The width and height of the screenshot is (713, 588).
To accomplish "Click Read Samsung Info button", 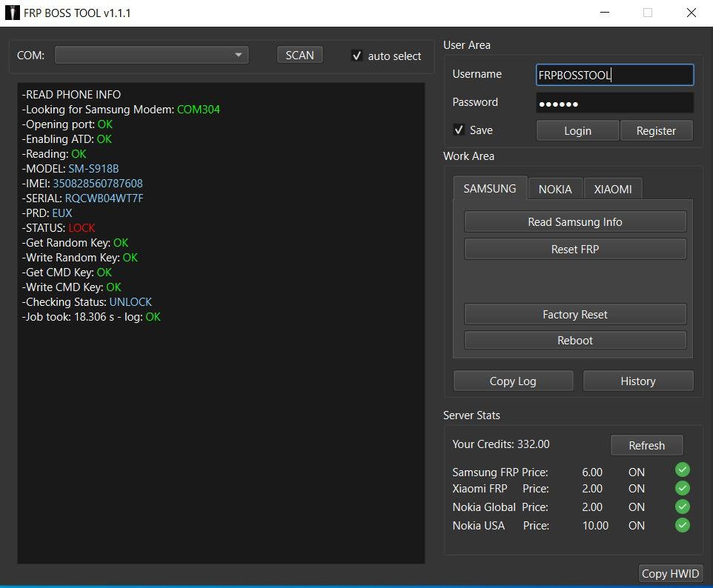I will coord(575,221).
